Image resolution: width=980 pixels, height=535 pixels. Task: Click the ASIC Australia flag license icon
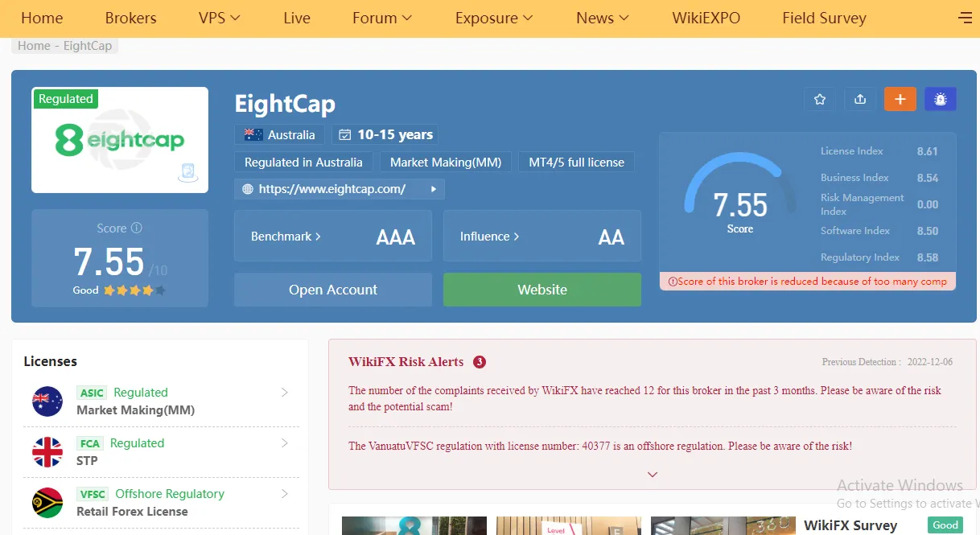coord(47,401)
